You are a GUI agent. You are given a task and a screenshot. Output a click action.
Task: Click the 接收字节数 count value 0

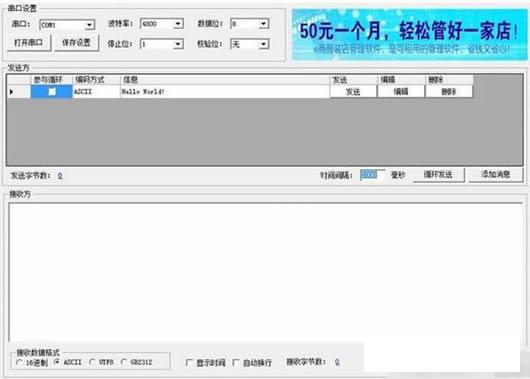tap(337, 362)
